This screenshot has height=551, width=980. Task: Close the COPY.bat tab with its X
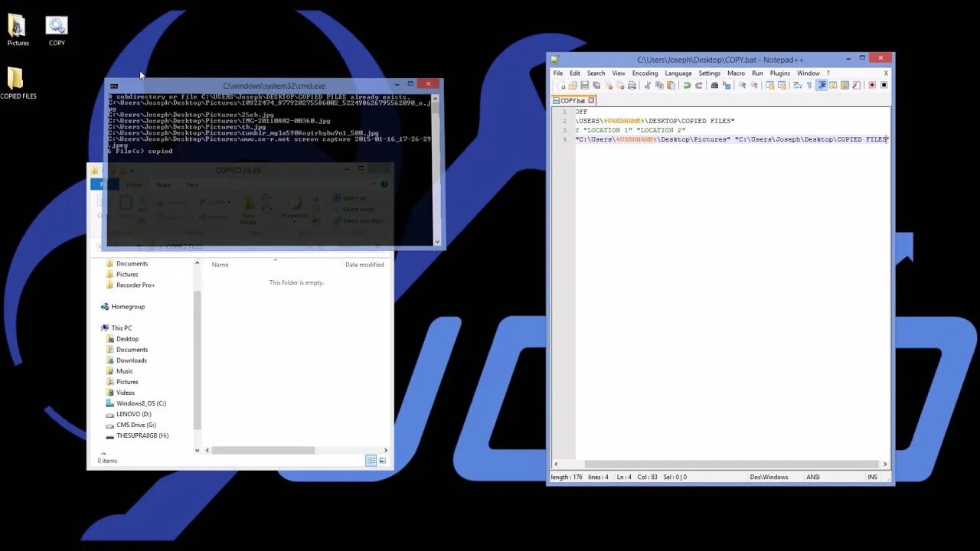click(x=591, y=100)
